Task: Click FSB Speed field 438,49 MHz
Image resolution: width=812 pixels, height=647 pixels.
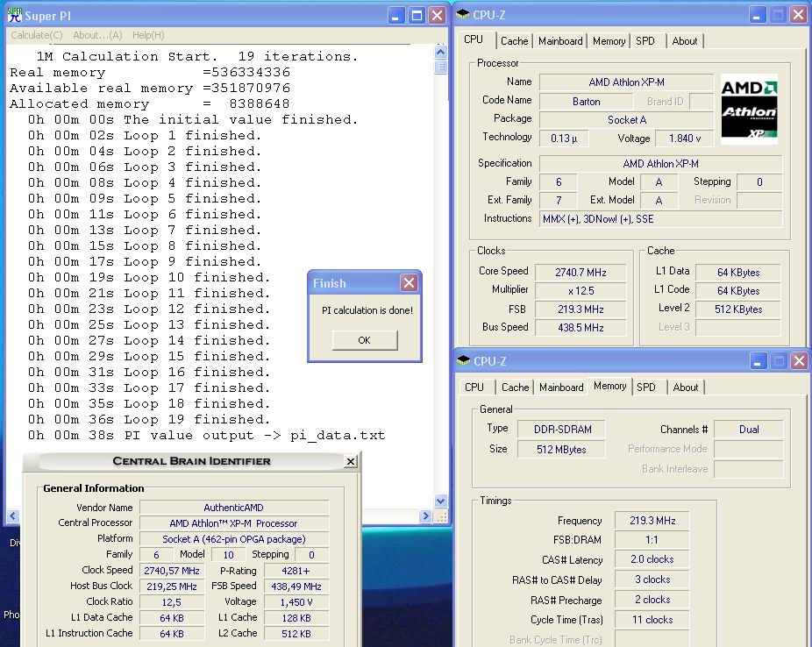Action: [x=296, y=587]
